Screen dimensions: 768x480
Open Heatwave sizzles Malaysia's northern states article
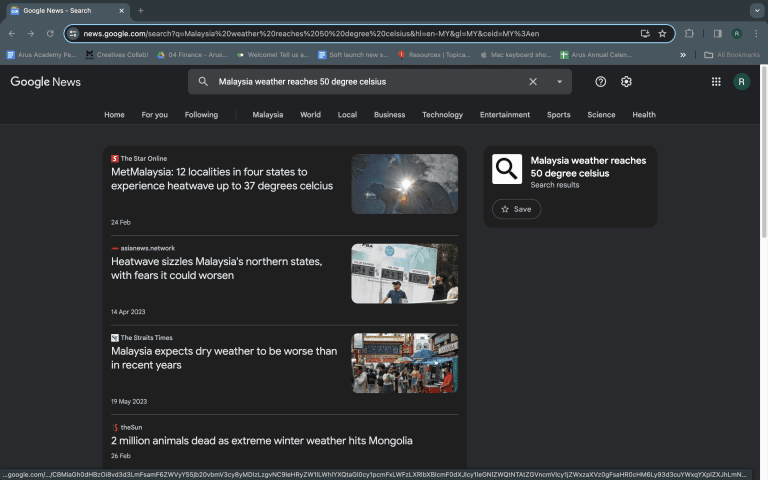pyautogui.click(x=216, y=268)
